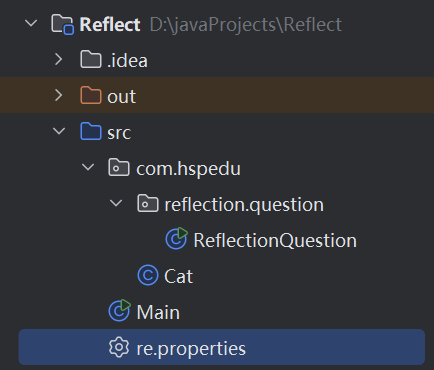This screenshot has width=434, height=370.
Task: Click the blue src source folder icon
Action: (91, 131)
